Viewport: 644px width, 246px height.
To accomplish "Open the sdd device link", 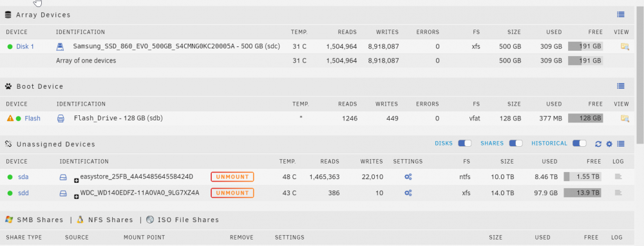I will (23, 193).
